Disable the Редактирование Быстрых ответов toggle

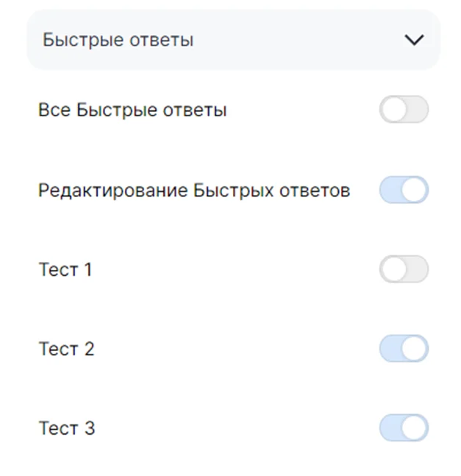(404, 190)
